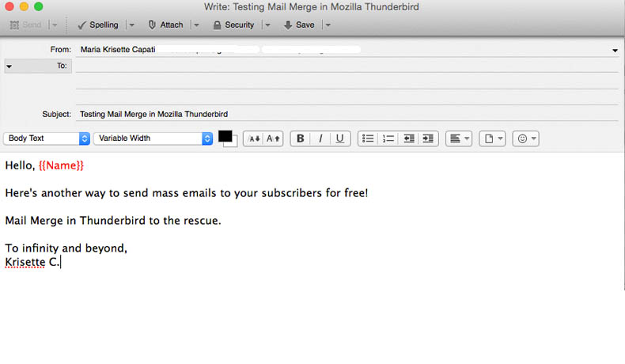Screen dimensions: 625x364
Task: Open the Insert object dropdown
Action: [x=492, y=138]
